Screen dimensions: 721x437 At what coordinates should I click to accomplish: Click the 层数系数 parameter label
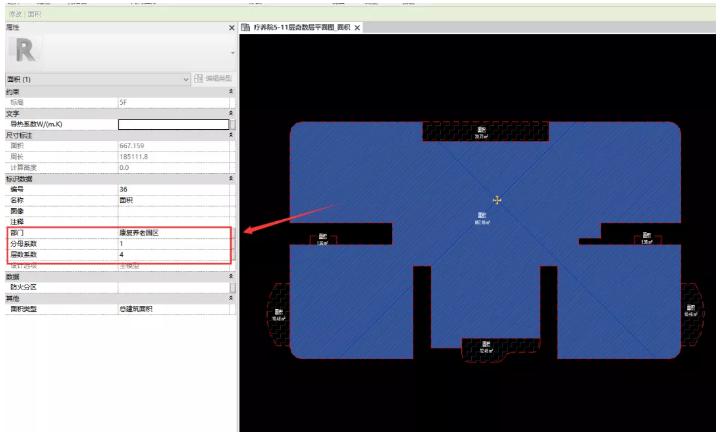pos(23,254)
